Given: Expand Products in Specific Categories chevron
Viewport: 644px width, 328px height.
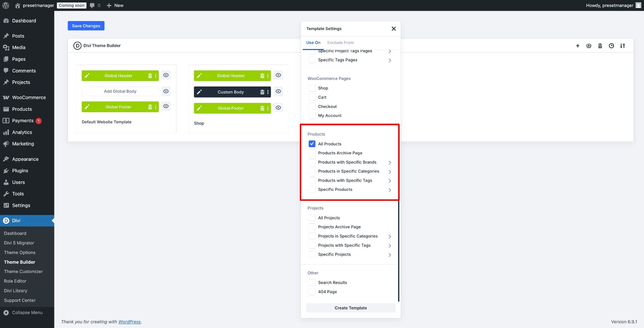Looking at the screenshot, I should pos(390,172).
